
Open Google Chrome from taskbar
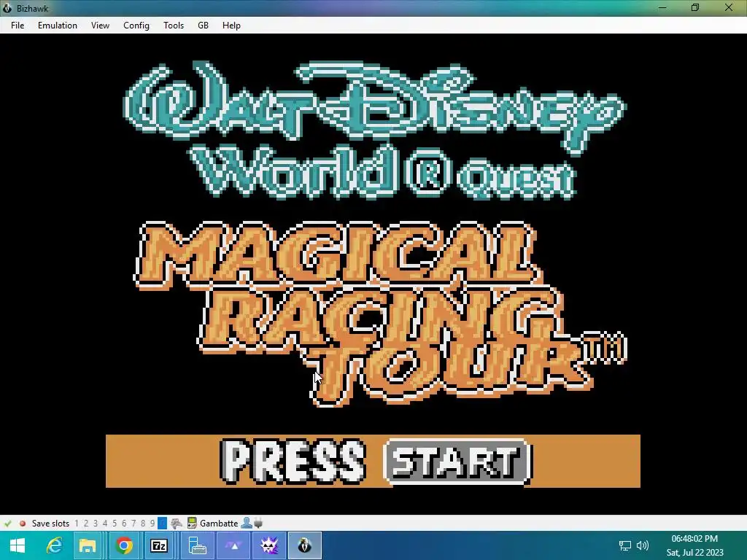point(124,545)
